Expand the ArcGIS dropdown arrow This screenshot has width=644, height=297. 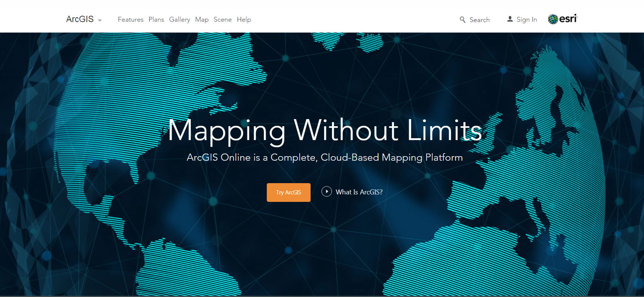point(100,20)
